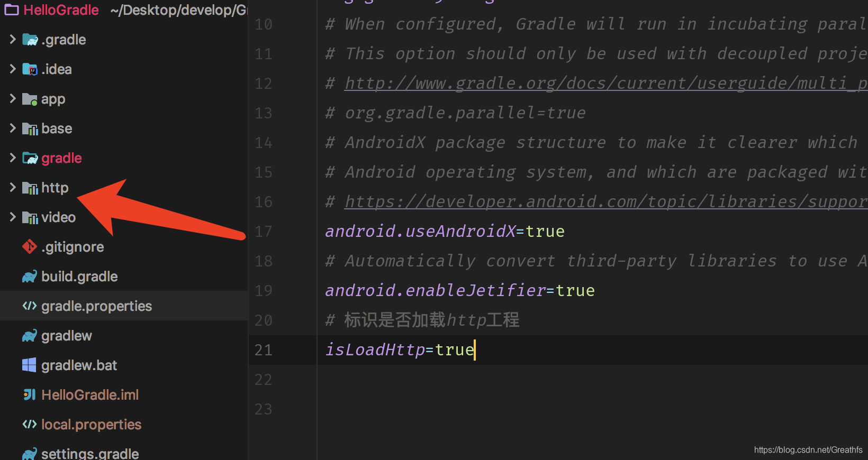Open the build.gradle file
This screenshot has height=460, width=868.
click(79, 277)
